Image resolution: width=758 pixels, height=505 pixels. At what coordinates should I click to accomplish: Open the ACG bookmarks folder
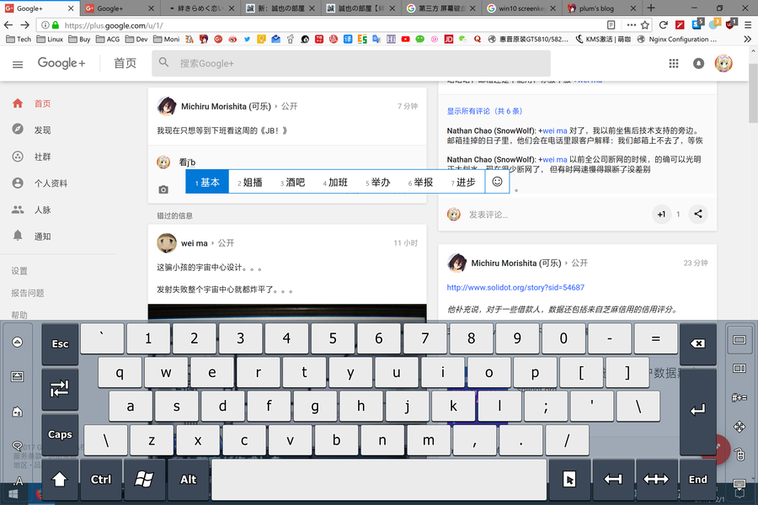tap(107, 39)
